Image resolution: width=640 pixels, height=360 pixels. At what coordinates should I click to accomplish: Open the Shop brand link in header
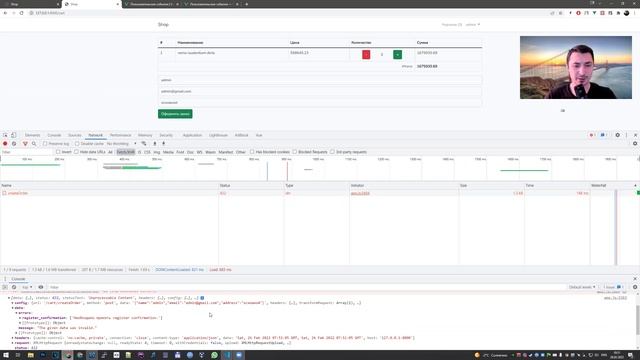pyautogui.click(x=163, y=24)
